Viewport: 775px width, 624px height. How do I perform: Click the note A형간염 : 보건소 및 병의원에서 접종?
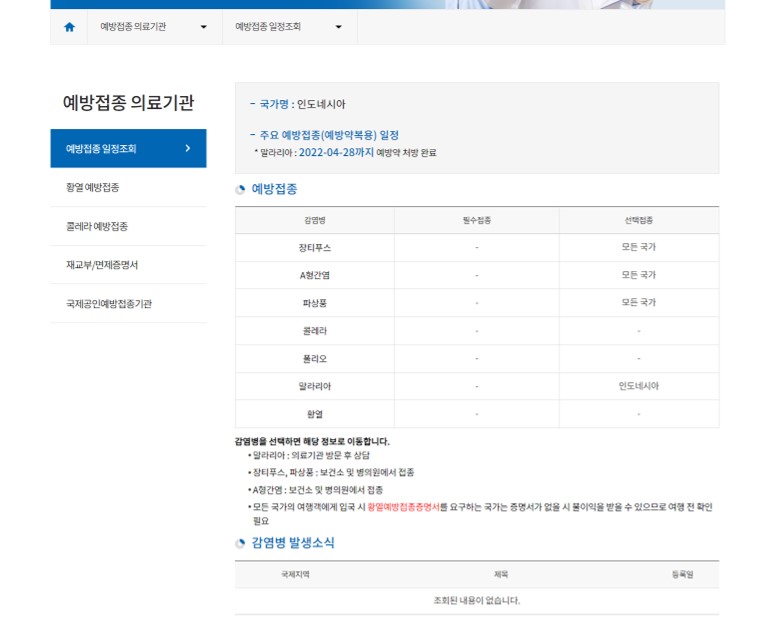(318, 490)
